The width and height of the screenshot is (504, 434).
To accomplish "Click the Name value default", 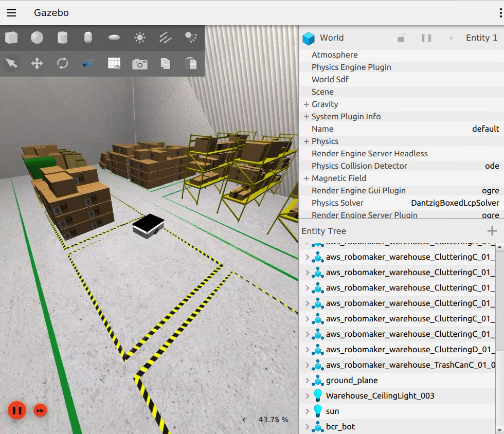I will pos(485,129).
